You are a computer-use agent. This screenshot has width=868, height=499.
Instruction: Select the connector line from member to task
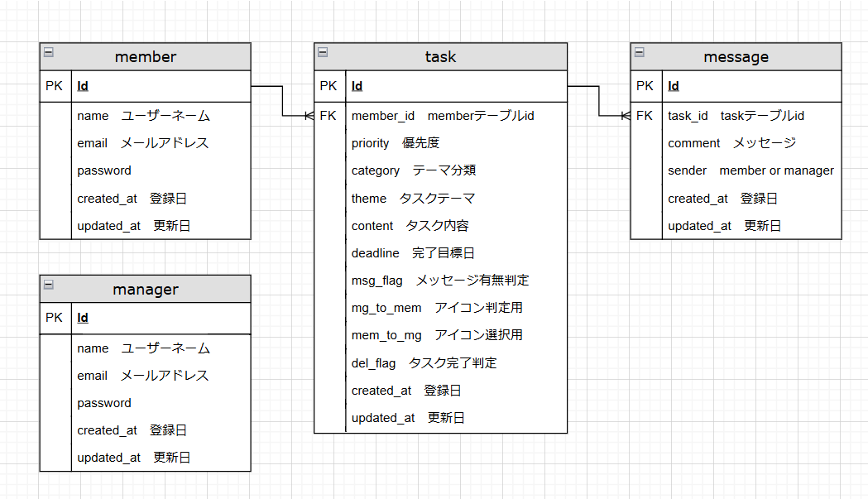coord(283,101)
